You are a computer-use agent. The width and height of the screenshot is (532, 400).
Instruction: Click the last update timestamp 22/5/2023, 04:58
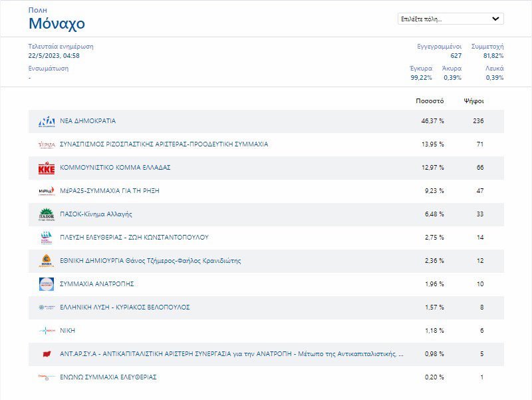(54, 56)
